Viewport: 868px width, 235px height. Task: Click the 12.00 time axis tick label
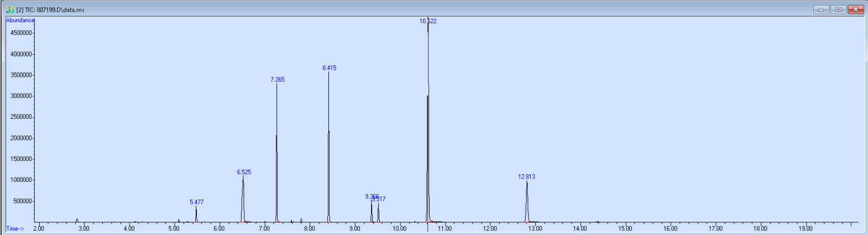click(x=490, y=228)
